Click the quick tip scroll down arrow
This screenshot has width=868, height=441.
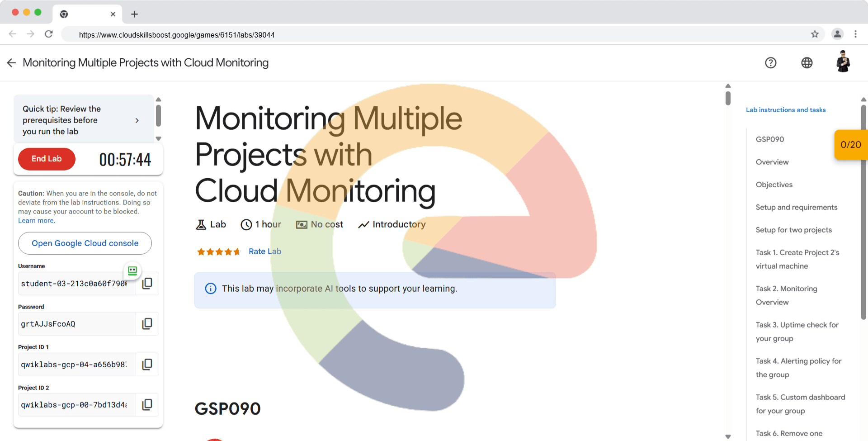point(158,139)
